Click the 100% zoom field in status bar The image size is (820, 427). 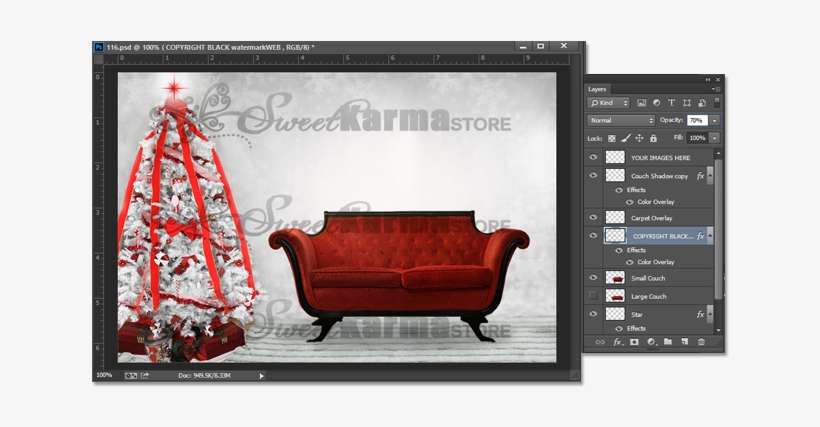[x=104, y=375]
